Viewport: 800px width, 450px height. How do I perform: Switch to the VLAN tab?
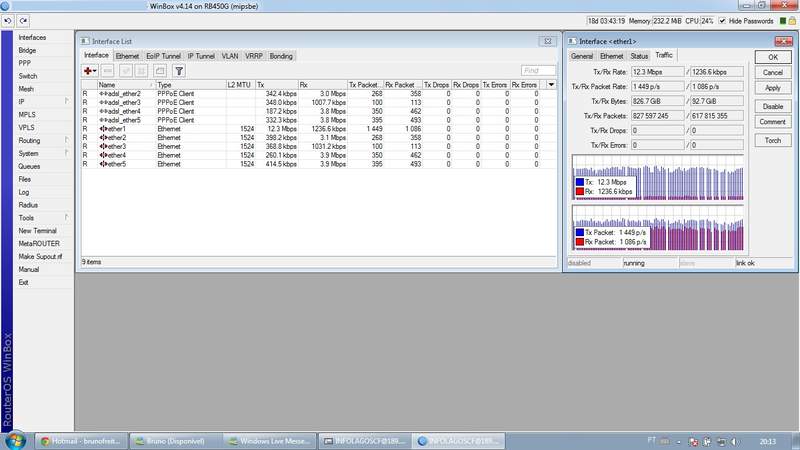230,56
